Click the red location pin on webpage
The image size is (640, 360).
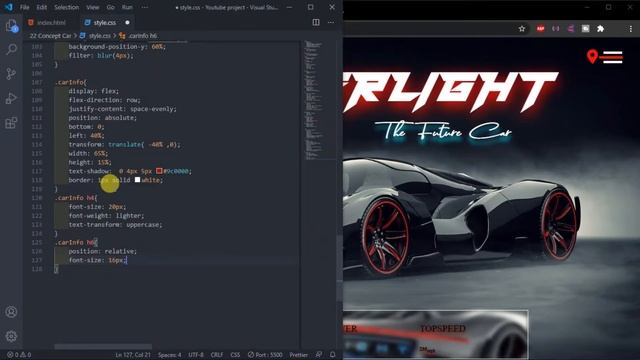[592, 56]
